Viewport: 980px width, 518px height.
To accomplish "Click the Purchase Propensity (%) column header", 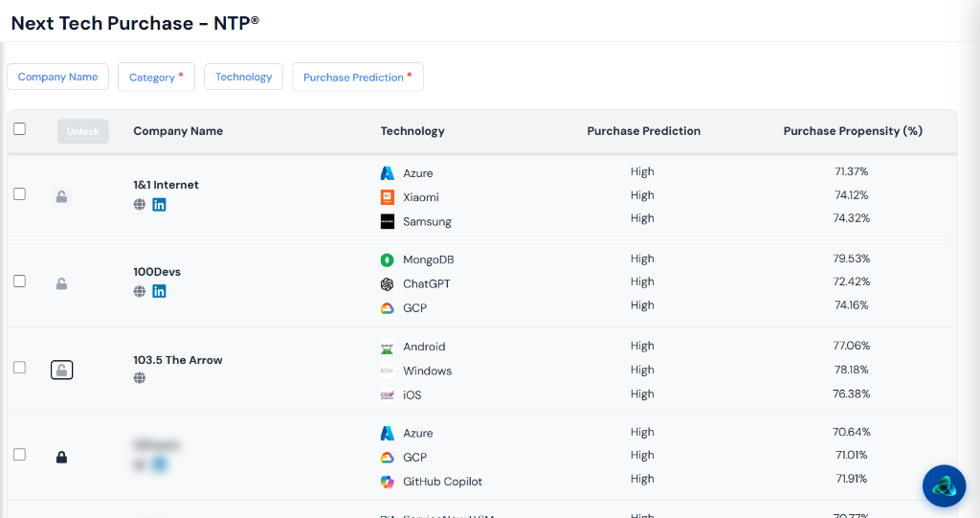I will pos(853,131).
